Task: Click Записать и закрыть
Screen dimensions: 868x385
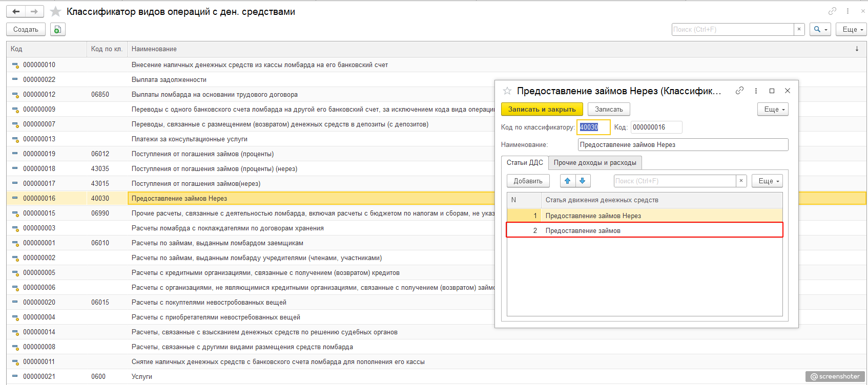Action: coord(542,109)
